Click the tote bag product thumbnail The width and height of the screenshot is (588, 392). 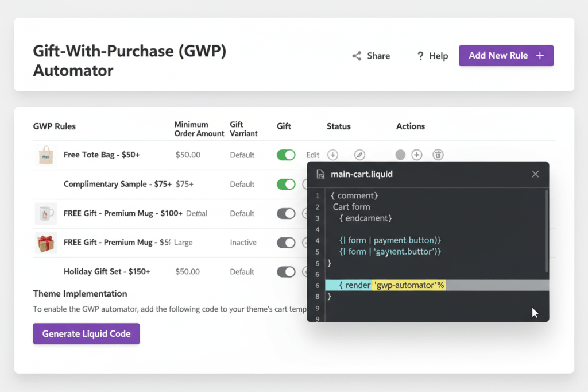coord(45,155)
